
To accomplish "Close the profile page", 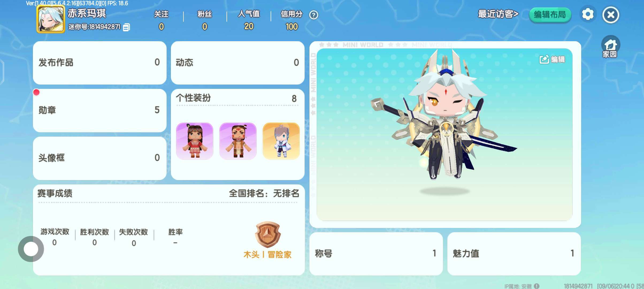I will 611,15.
